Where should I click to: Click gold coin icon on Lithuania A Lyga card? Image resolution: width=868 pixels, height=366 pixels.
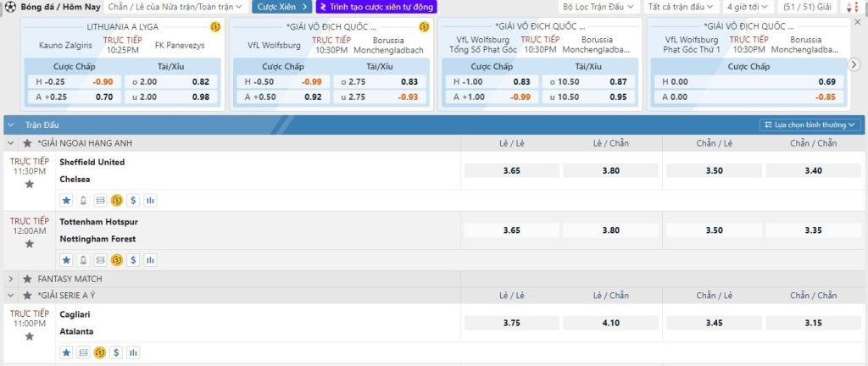click(214, 27)
